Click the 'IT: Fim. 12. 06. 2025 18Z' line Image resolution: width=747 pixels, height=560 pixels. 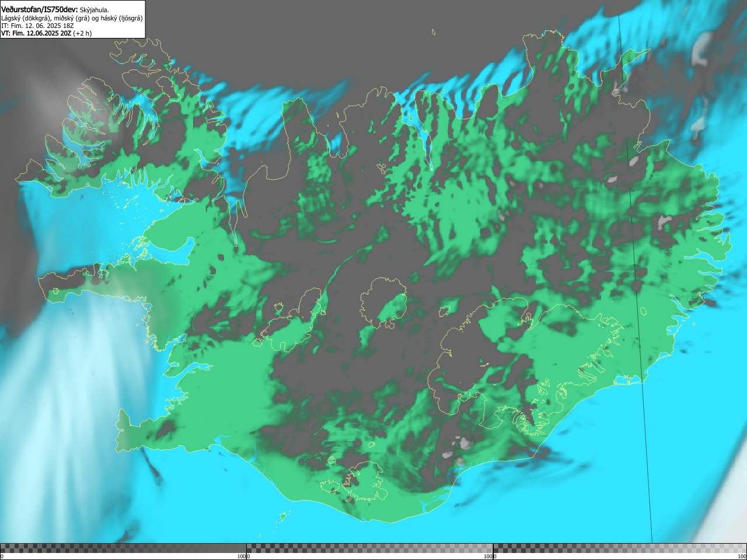pos(37,26)
